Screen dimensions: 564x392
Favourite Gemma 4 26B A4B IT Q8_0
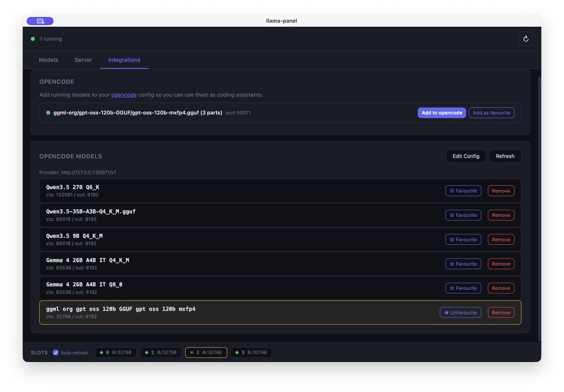click(463, 288)
